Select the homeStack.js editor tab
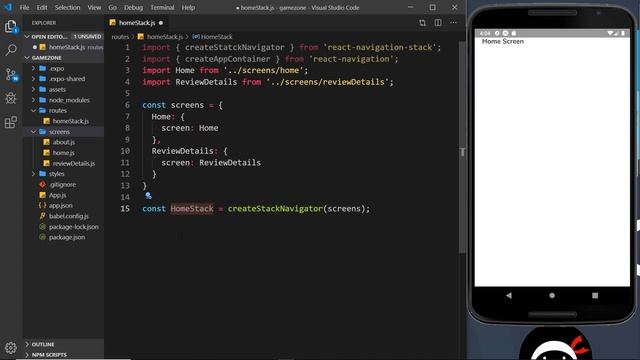 [x=137, y=23]
